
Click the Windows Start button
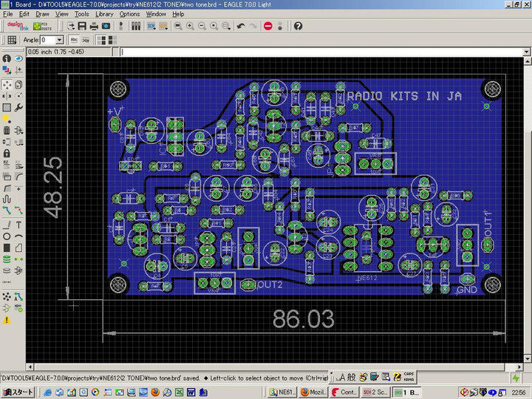[18, 392]
